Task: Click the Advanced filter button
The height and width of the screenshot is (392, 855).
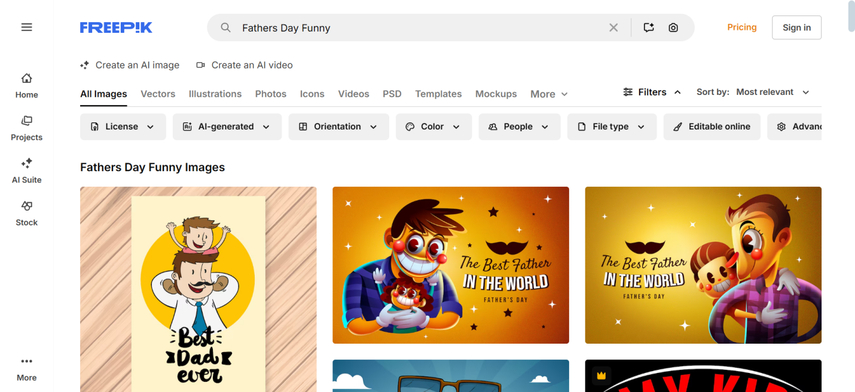Action: pos(794,126)
